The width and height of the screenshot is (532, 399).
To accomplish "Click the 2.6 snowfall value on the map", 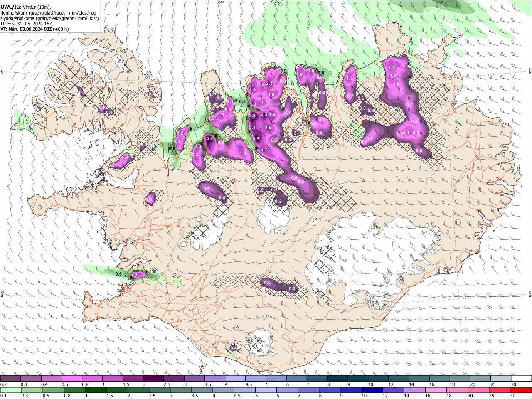I will [x=210, y=138].
